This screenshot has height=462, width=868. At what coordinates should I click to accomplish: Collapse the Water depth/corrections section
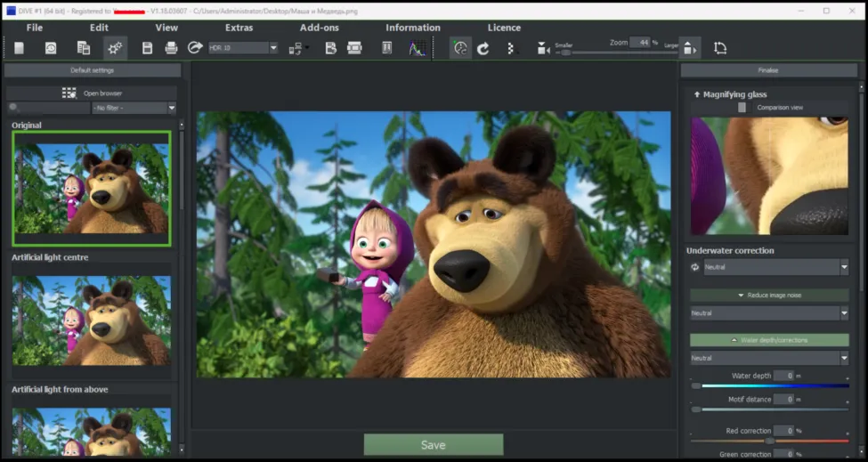769,340
